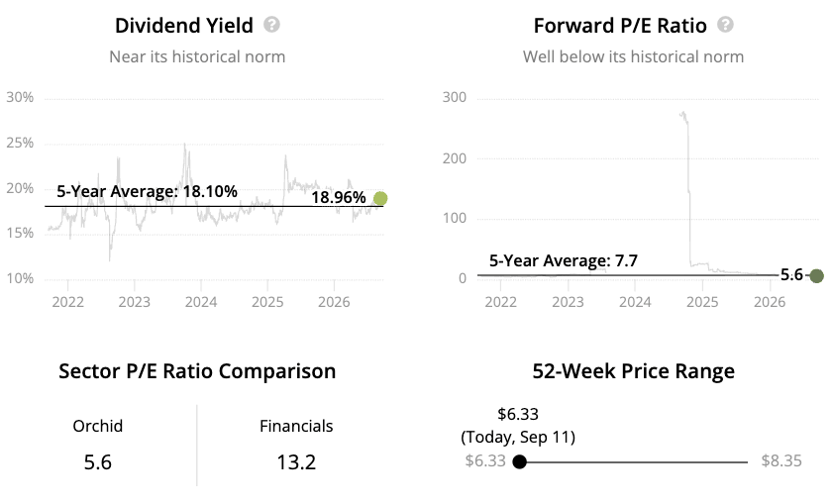Select the Financials sector P/E value 13.2
This screenshot has width=832, height=504.
coord(296,462)
